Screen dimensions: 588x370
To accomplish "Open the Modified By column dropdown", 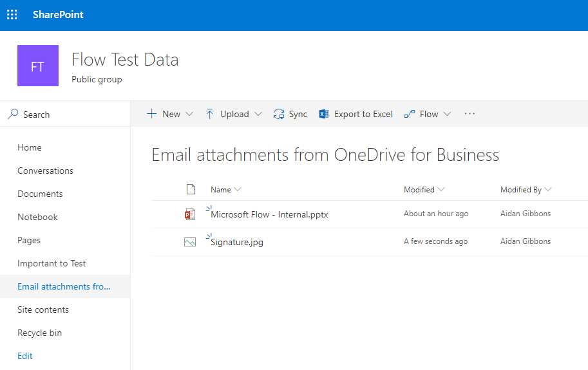I will click(x=548, y=189).
